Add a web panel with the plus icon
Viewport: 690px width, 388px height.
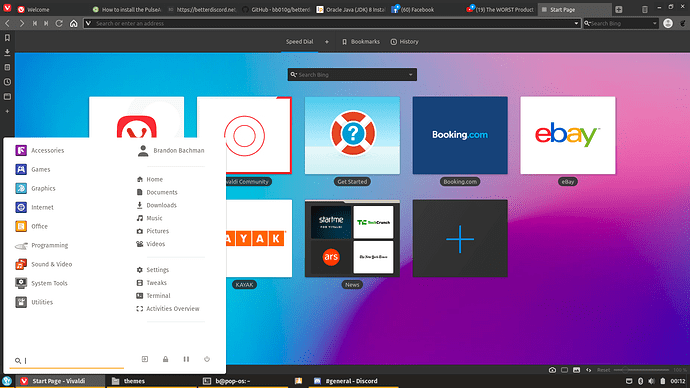[7, 111]
